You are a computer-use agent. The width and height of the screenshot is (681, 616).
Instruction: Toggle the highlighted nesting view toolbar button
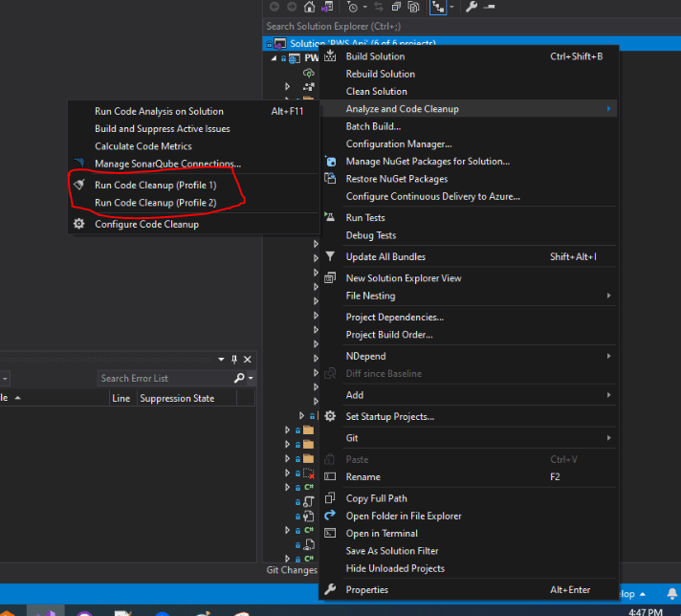coord(438,7)
